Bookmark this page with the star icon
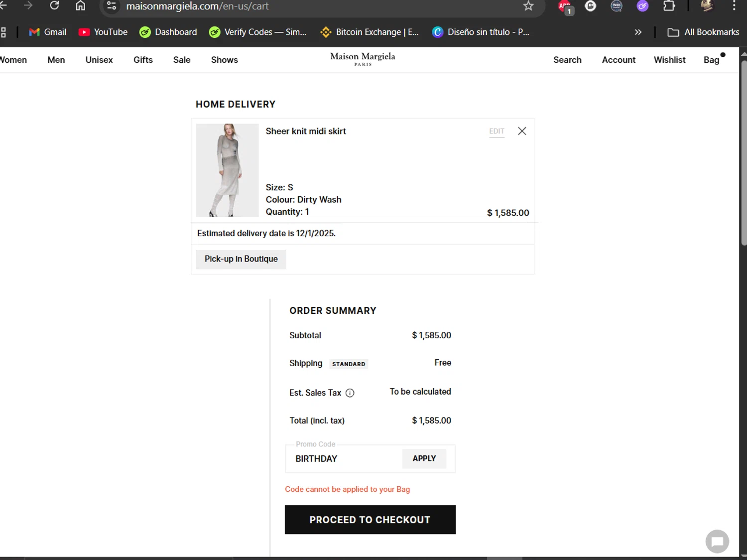 click(528, 6)
